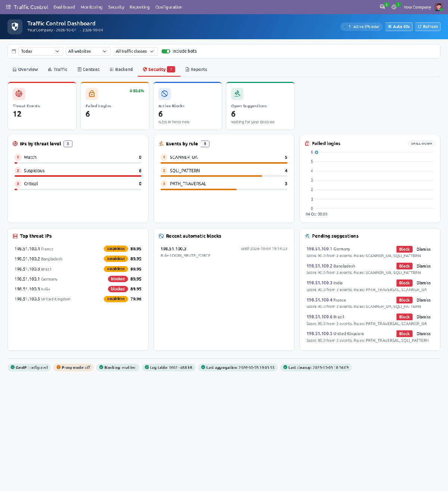448x491 pixels.
Task: Open the Security top menu
Action: click(x=116, y=7)
